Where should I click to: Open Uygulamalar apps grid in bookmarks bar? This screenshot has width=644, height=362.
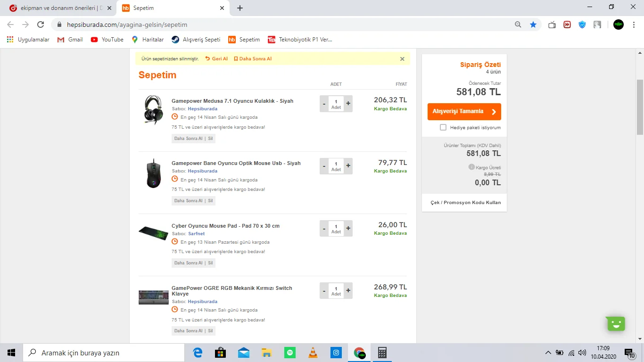click(x=28, y=40)
